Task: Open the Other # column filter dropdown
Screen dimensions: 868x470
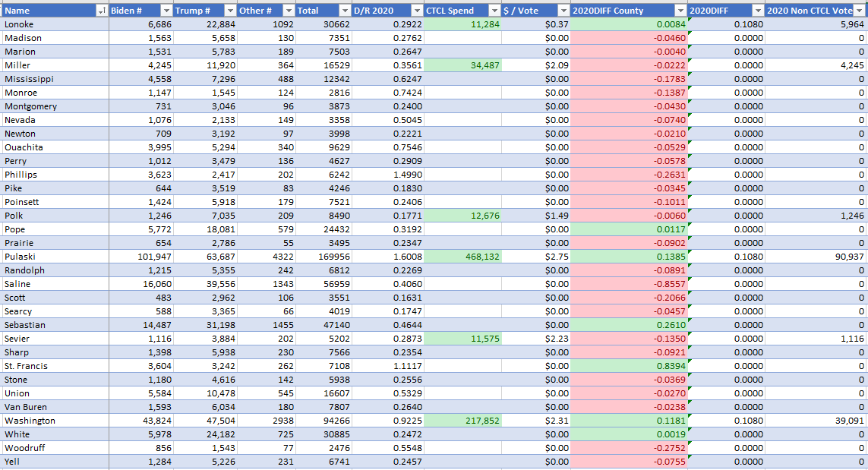Action: pyautogui.click(x=289, y=11)
